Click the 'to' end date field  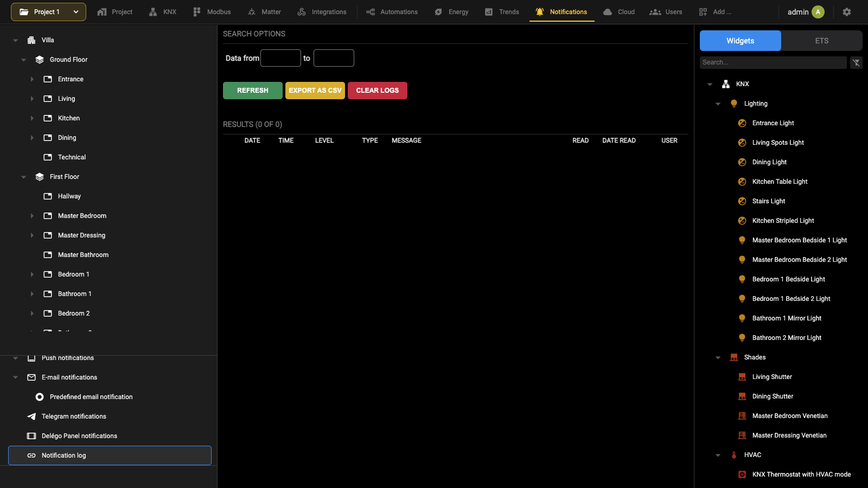[334, 58]
